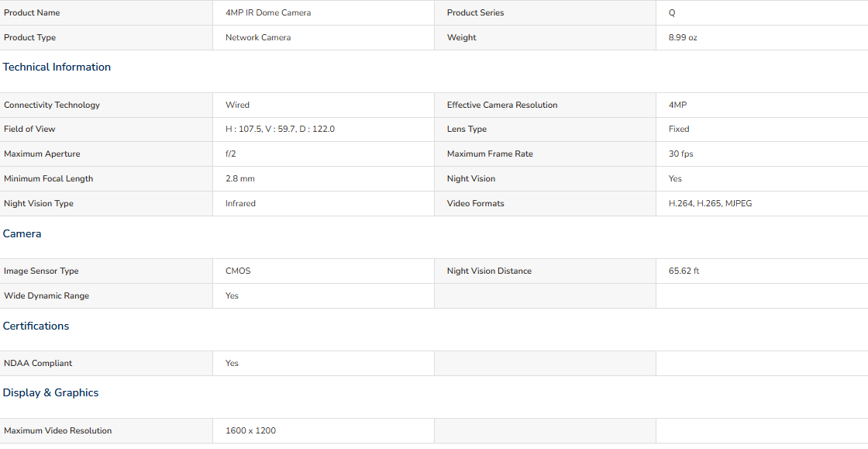Click the Connectivity Technology label
The height and width of the screenshot is (449, 868).
point(52,105)
